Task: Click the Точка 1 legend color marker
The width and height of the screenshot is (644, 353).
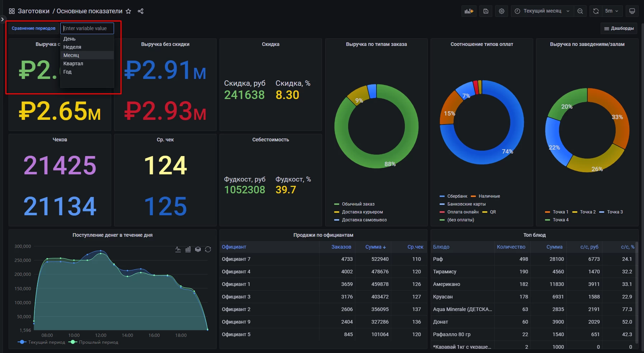Action: [548, 212]
